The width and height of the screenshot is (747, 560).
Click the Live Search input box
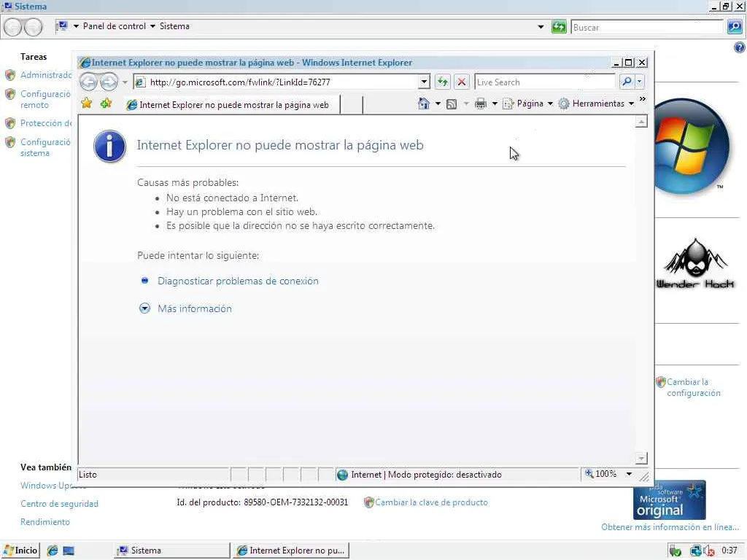coord(545,82)
